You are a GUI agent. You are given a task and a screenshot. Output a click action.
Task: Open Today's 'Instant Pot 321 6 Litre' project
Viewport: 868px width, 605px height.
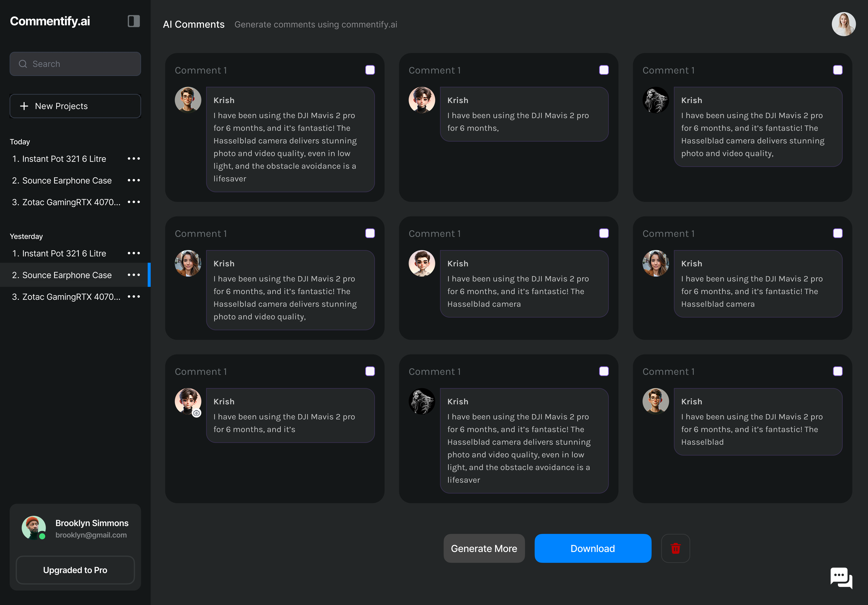pos(59,159)
